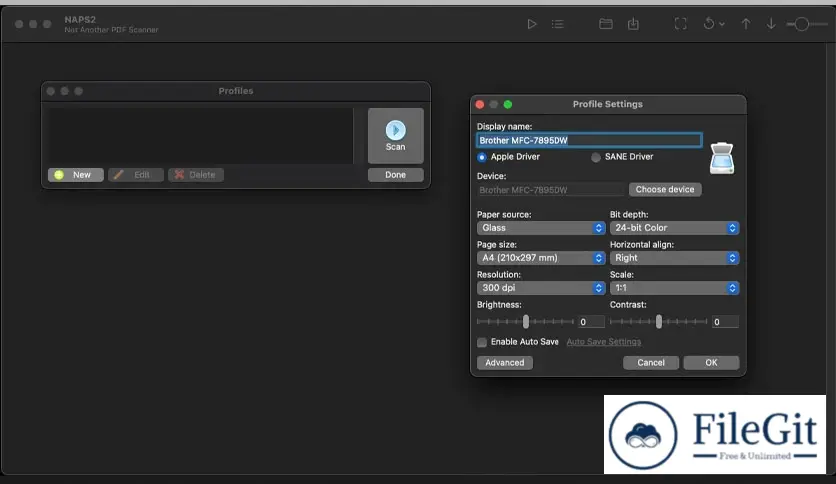The image size is (836, 484).
Task: Open the Scale dropdown
Action: pyautogui.click(x=674, y=288)
